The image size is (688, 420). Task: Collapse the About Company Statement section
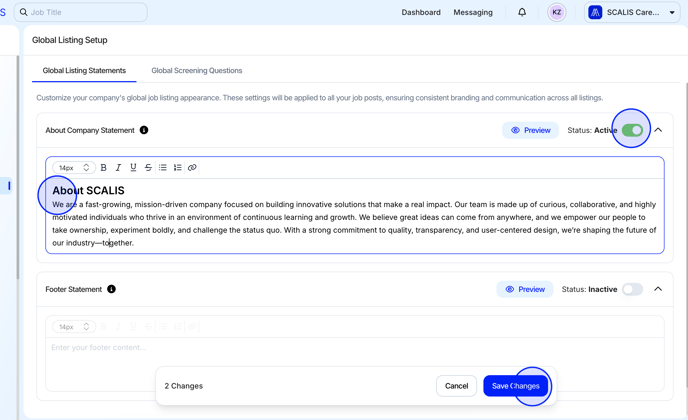coord(658,130)
